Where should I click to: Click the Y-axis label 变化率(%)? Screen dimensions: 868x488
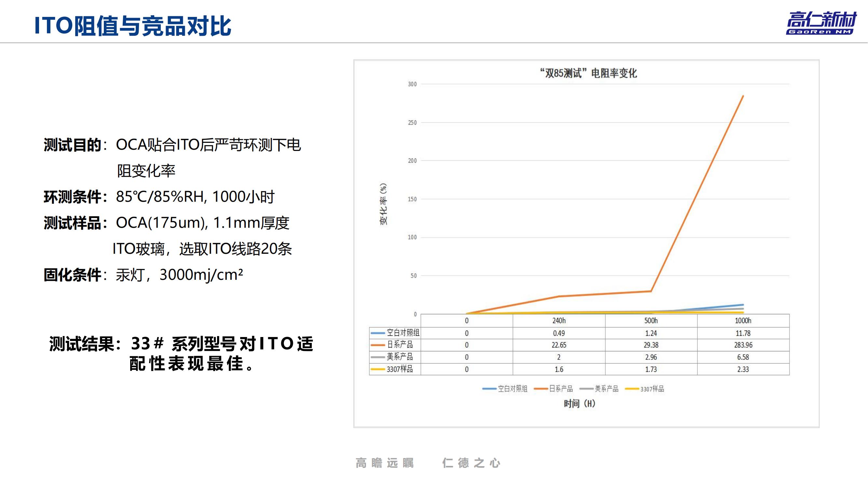(x=383, y=204)
